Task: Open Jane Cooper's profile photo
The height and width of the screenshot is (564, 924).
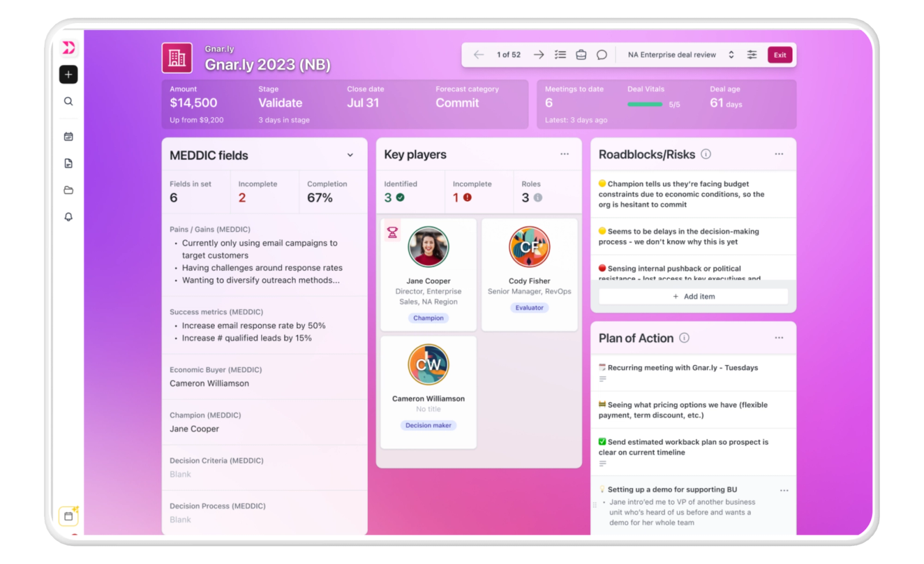Action: (x=429, y=247)
